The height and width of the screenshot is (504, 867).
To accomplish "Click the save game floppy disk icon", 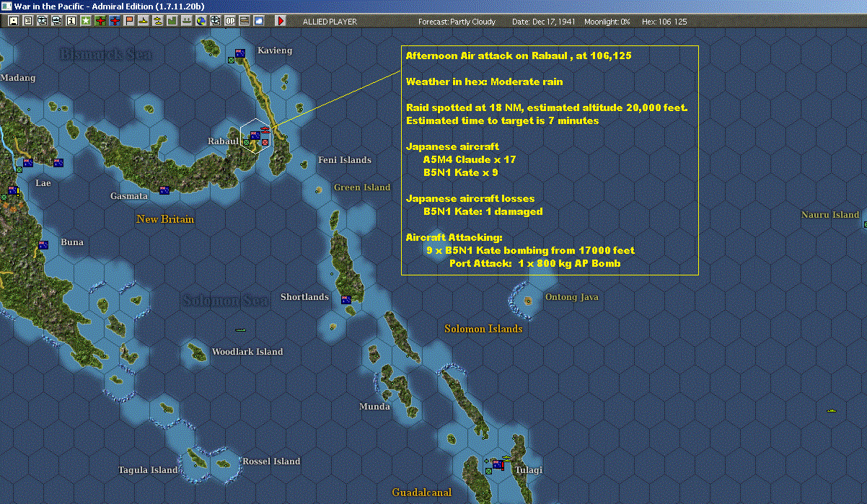I will 14,22.
